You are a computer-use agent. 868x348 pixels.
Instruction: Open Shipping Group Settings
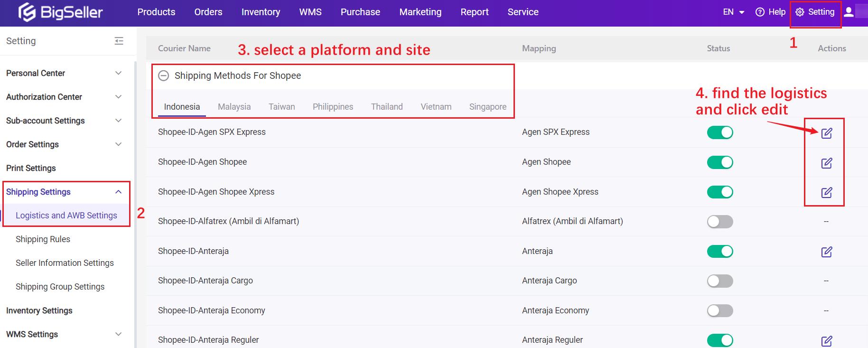(60, 287)
